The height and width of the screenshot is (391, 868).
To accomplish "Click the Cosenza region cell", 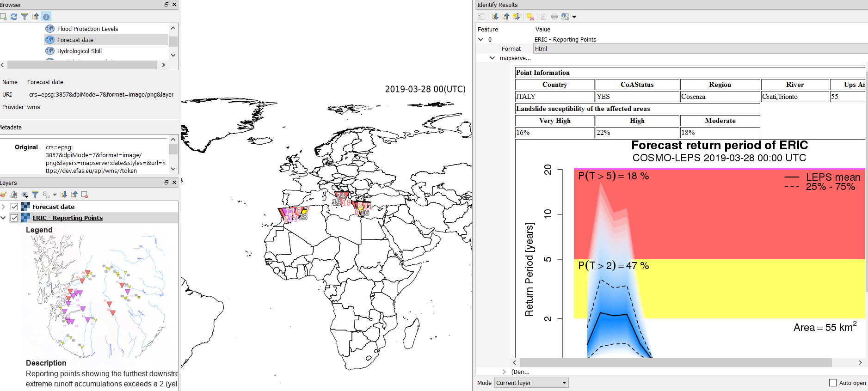I will 720,97.
